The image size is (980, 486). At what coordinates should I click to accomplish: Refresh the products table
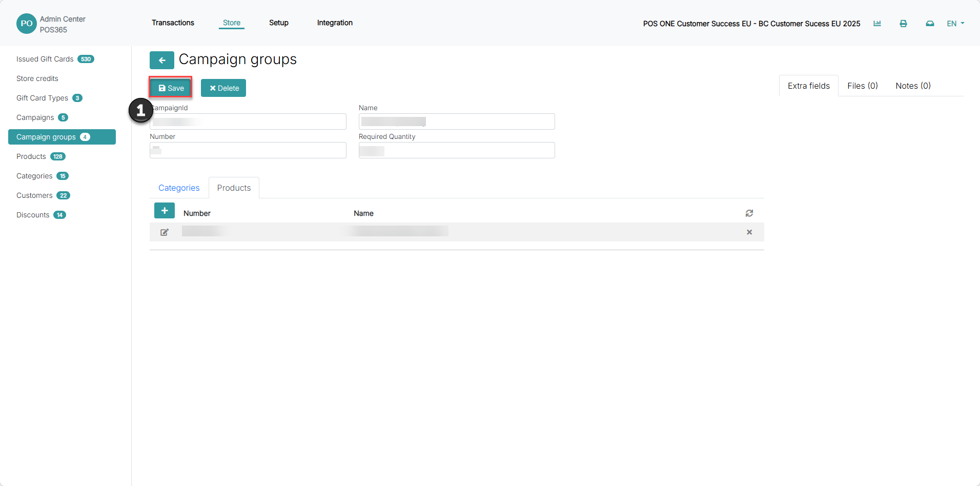749,213
